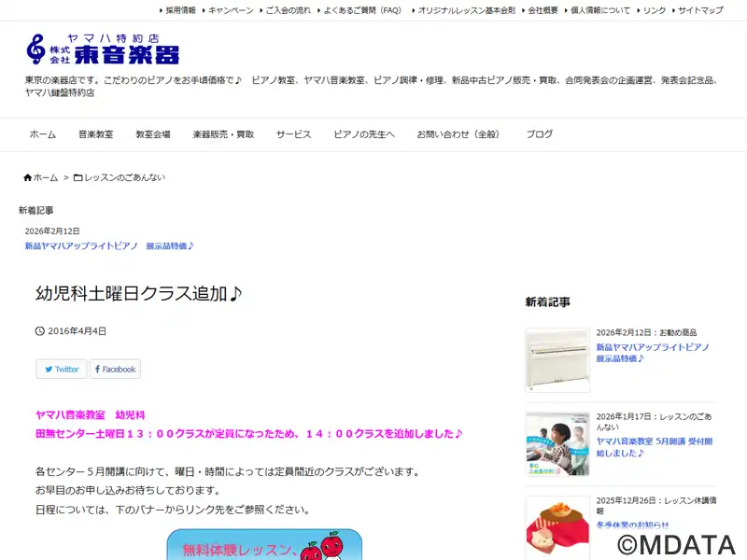The width and height of the screenshot is (747, 560).
Task: Open the リンク top link
Action: tap(655, 10)
